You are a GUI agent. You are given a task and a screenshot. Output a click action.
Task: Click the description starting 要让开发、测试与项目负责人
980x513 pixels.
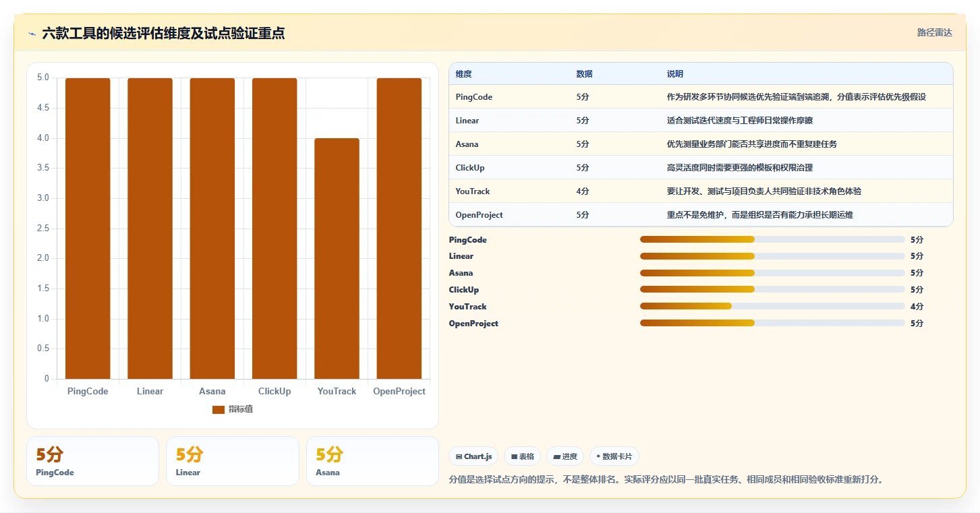tap(764, 191)
